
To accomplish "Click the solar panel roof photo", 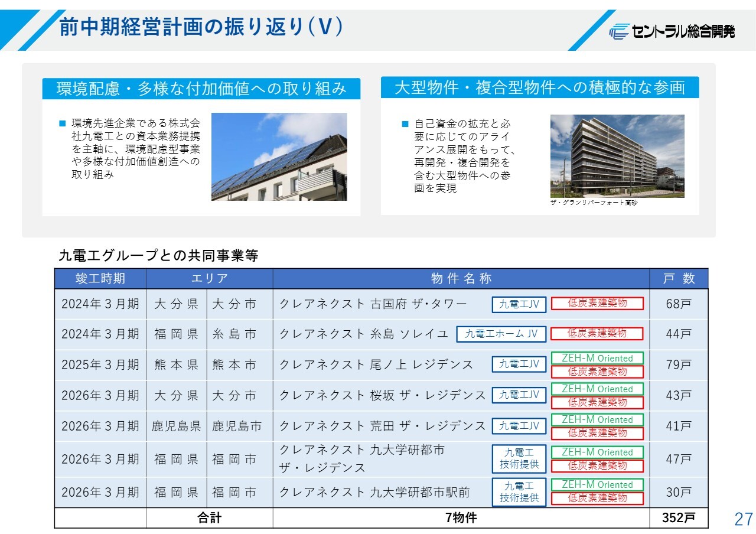I will tap(279, 157).
